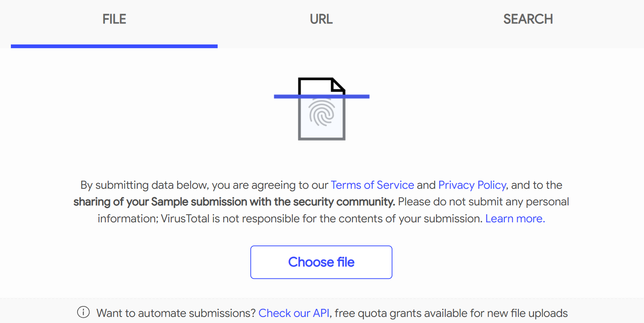Click the info circle icon near automate submissions
644x323 pixels.
[x=84, y=312]
